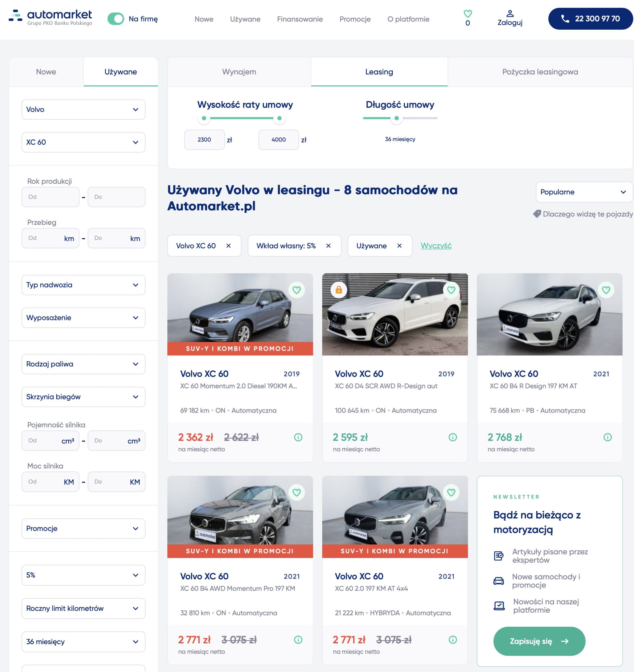Expand the XC 60 model dropdown
Image resolution: width=634 pixels, height=672 pixels.
(x=83, y=142)
